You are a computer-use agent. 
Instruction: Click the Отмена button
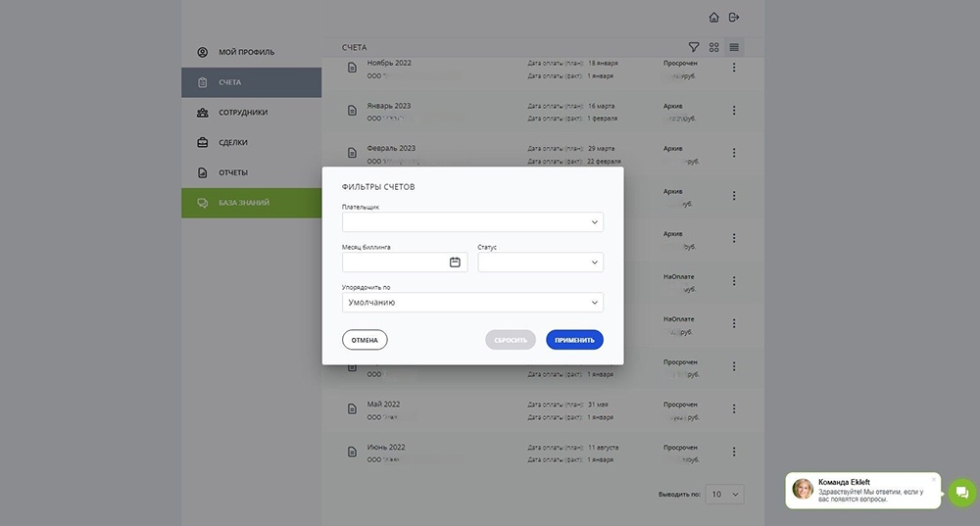pos(365,340)
